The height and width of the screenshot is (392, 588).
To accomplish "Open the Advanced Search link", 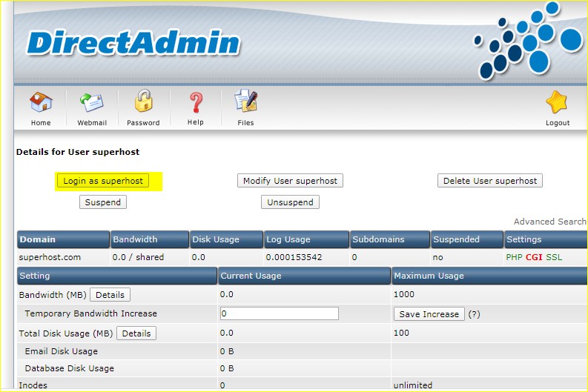I will click(x=550, y=222).
